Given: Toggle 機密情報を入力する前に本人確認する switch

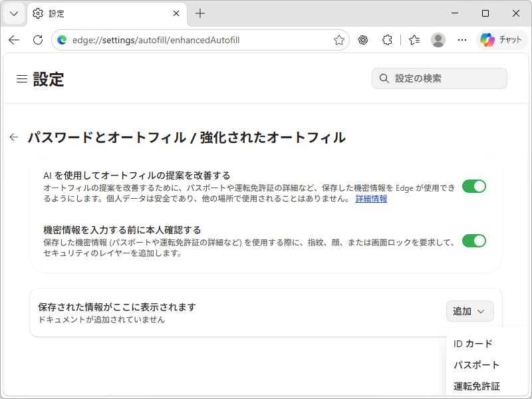Looking at the screenshot, I should tap(474, 241).
